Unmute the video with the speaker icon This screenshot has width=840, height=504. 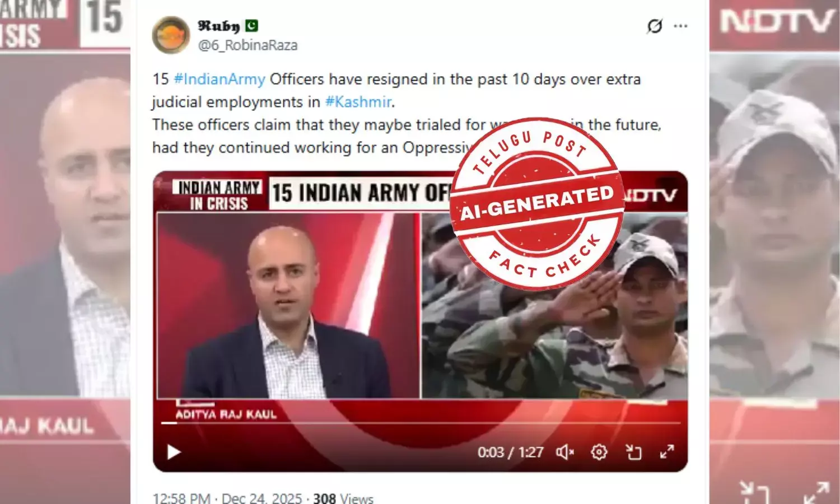pos(564,452)
